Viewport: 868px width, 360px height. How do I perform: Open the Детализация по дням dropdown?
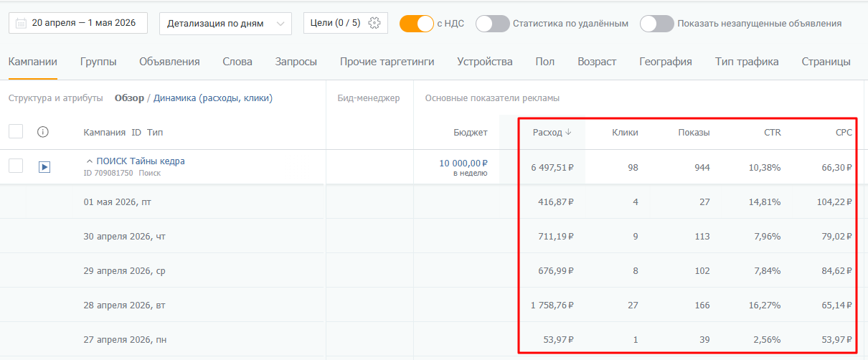pyautogui.click(x=225, y=23)
